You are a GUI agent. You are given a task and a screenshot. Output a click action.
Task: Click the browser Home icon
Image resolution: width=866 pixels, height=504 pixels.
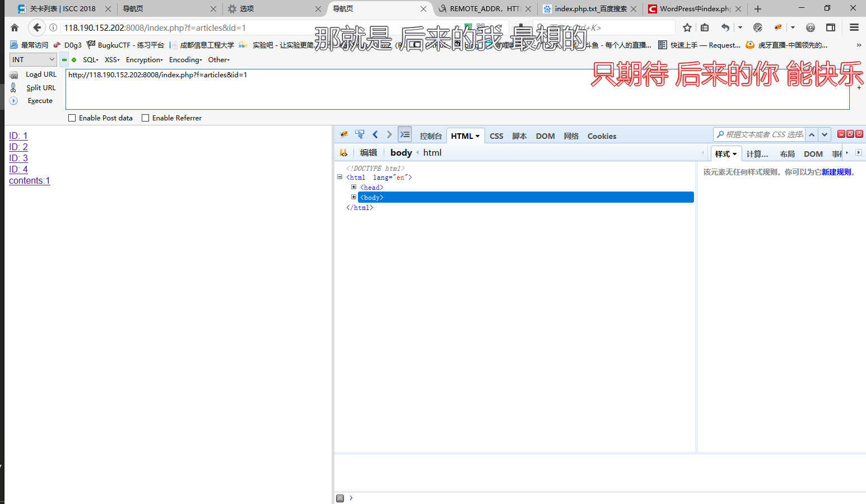(x=15, y=27)
